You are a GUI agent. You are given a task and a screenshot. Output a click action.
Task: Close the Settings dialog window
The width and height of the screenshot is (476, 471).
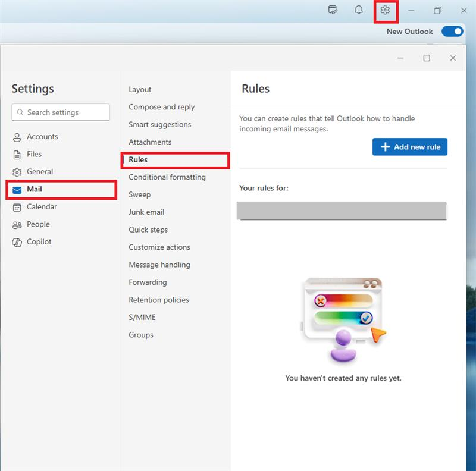pyautogui.click(x=453, y=58)
